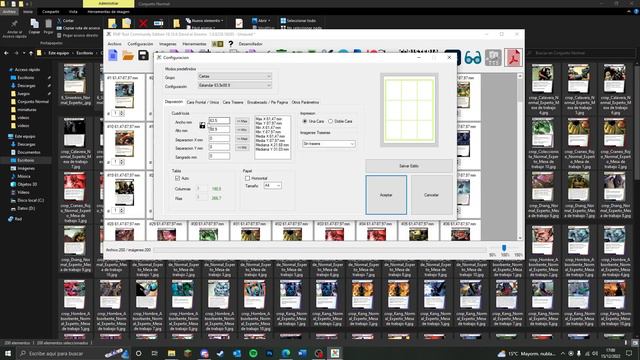
Task: Click the Aceptar button
Action: point(386,195)
